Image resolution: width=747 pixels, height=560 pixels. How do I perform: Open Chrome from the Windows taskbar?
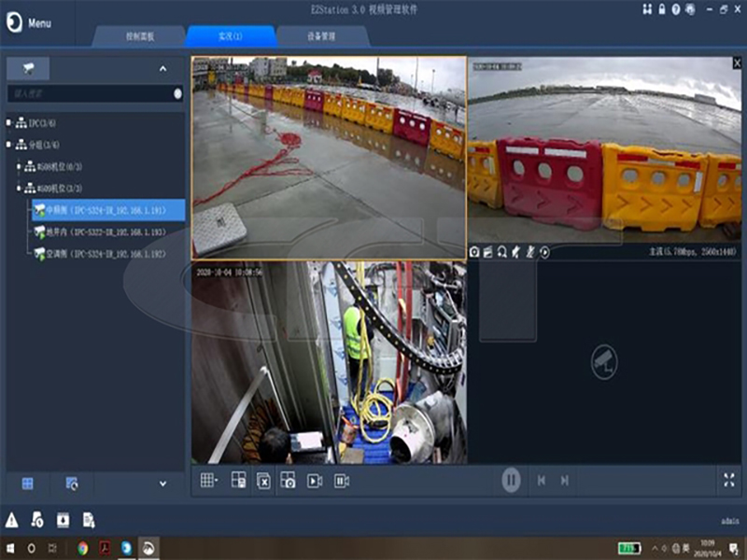(x=83, y=548)
